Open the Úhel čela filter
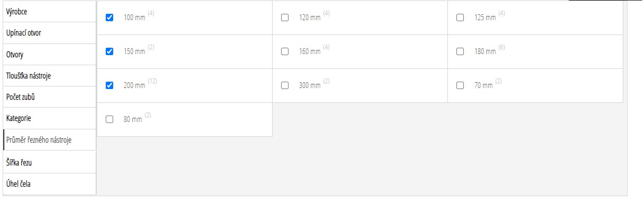644x202 pixels. point(49,183)
